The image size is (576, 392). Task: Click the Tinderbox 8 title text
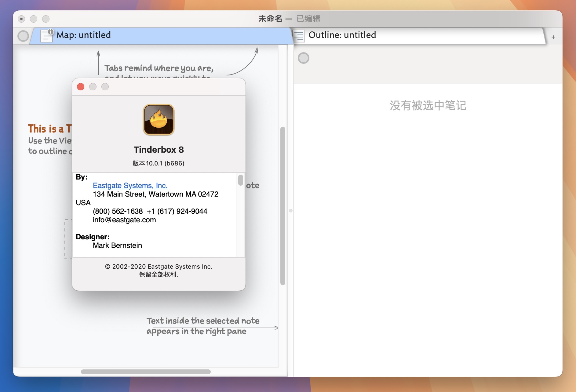pos(159,150)
